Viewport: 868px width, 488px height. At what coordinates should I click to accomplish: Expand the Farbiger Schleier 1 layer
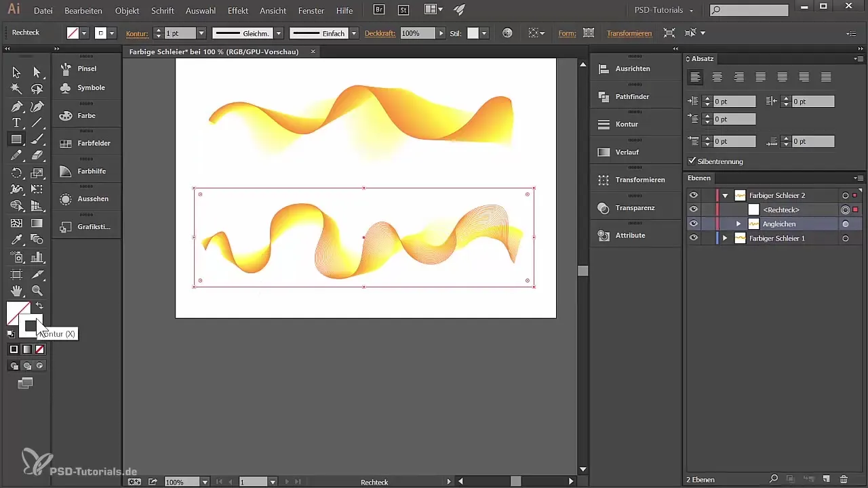725,238
